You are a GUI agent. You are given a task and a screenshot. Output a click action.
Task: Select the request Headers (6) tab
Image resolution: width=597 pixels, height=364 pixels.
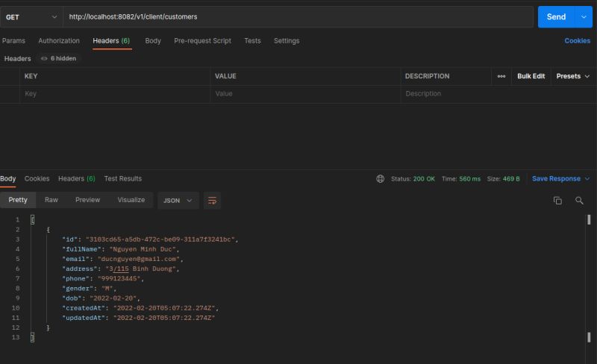pyautogui.click(x=111, y=41)
